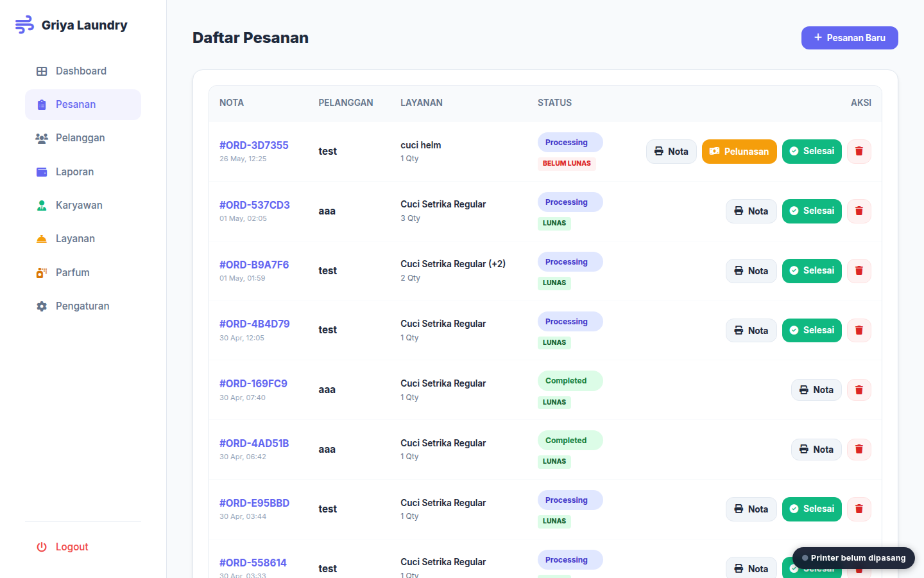Print Nota for order #ORD-E95BBD
Image resolution: width=924 pixels, height=578 pixels.
tap(751, 509)
